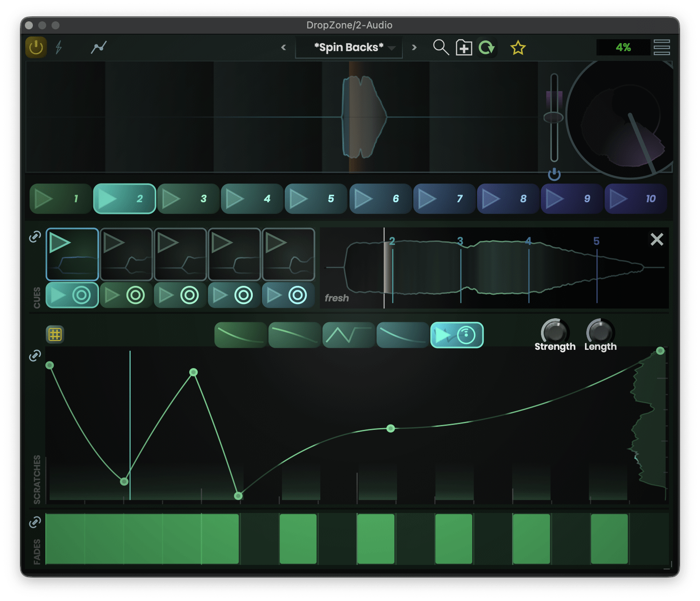
Task: Select the fourth cue thumbnail
Action: pyautogui.click(x=234, y=254)
